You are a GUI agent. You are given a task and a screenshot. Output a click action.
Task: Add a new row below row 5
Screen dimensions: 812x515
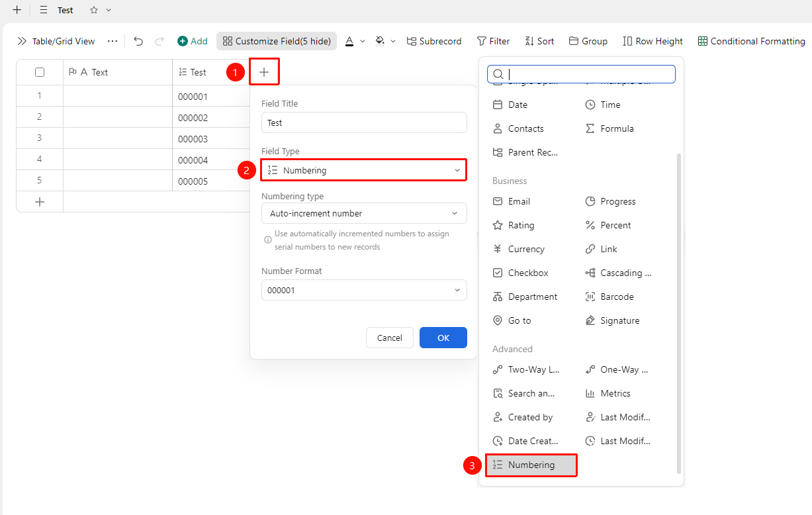pyautogui.click(x=40, y=202)
